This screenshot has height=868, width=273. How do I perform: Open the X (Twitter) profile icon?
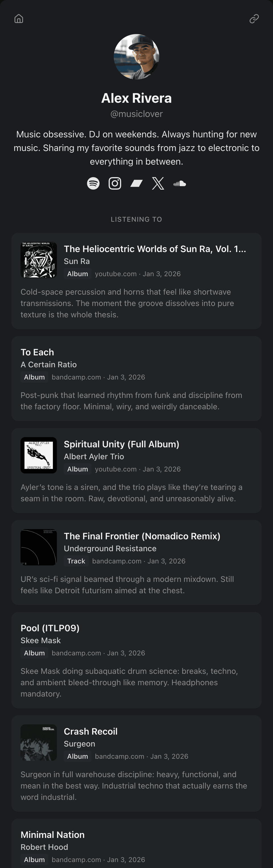(x=158, y=183)
